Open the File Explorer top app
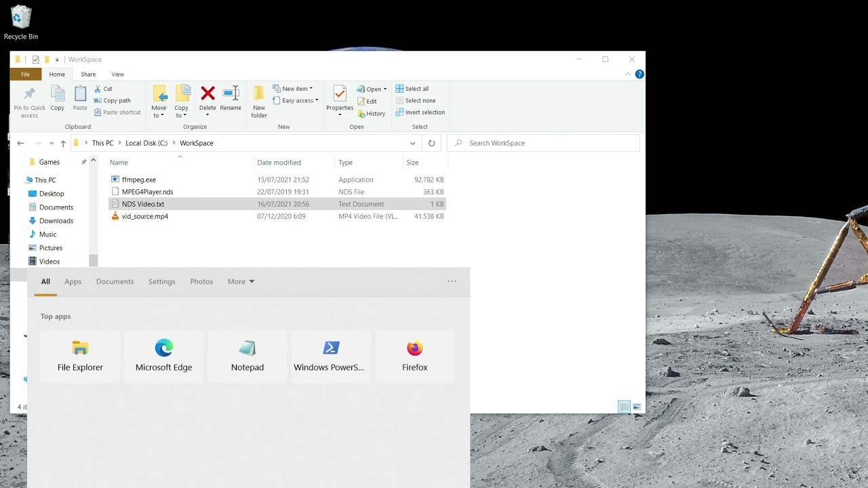868x488 pixels. pyautogui.click(x=80, y=357)
